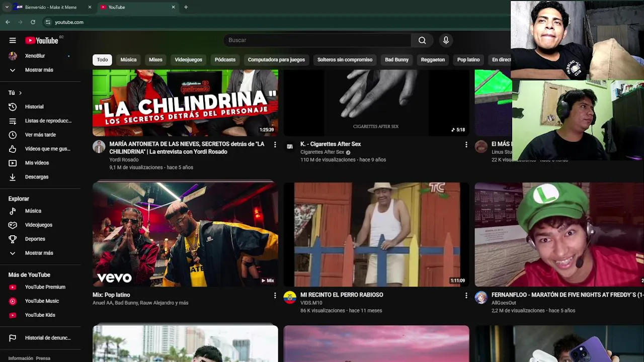Go back in browser history
The height and width of the screenshot is (362, 644).
coord(8,22)
